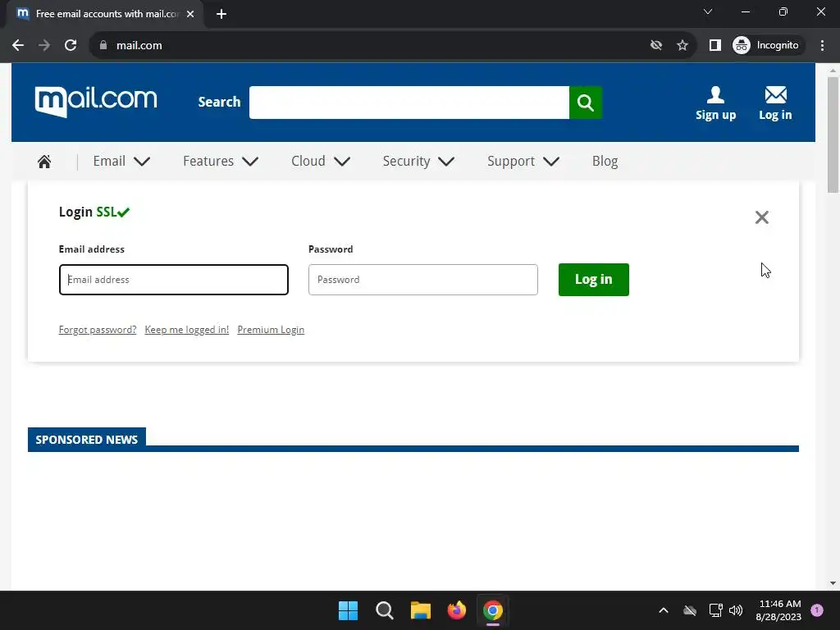
Task: Expand the Cloud menu
Action: click(x=321, y=162)
